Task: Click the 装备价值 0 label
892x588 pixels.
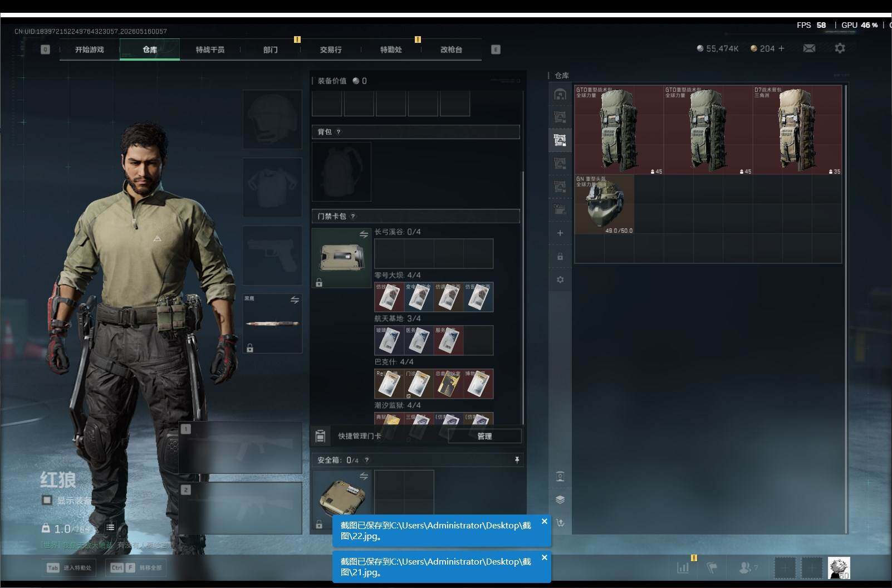Action: (342, 81)
